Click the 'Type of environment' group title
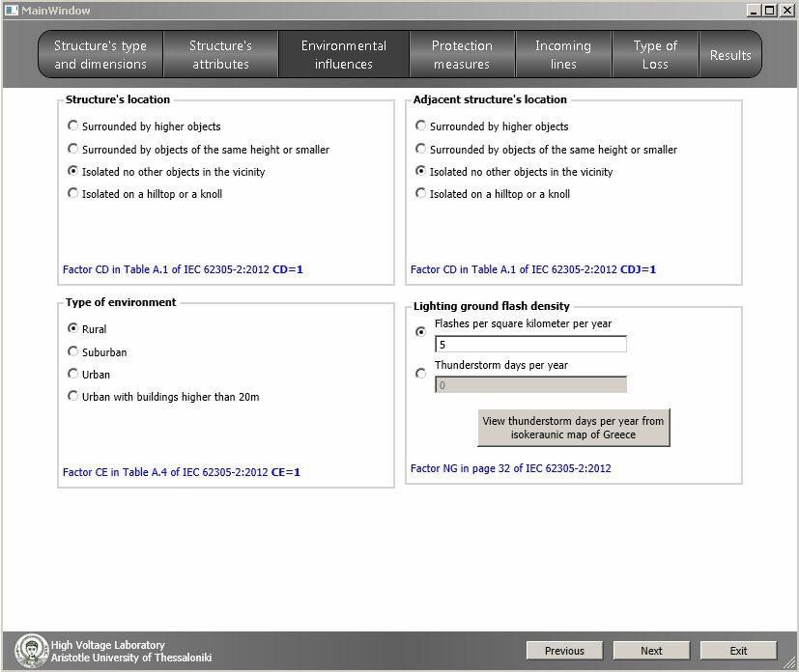 121,302
